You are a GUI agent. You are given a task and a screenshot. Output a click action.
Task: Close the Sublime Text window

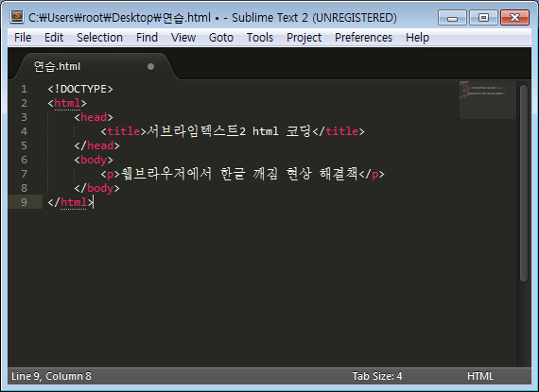(514, 18)
